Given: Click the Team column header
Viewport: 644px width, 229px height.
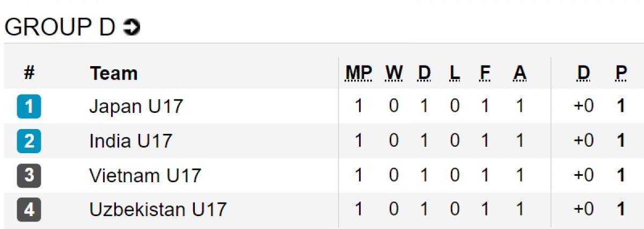Looking at the screenshot, I should [114, 73].
